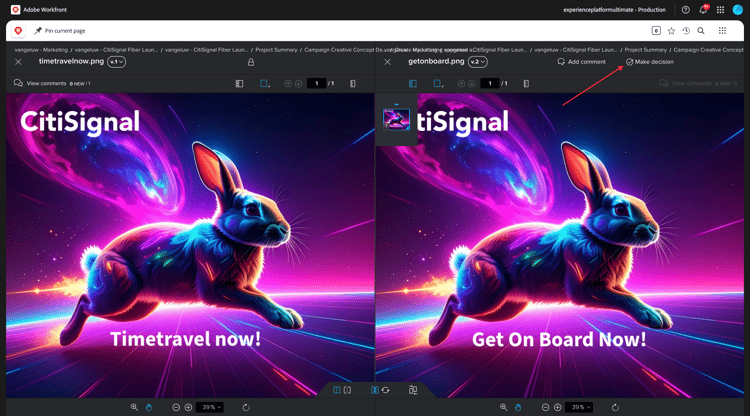This screenshot has width=750, height=416.
Task: Go to previous page in right proof
Action: (x=461, y=84)
